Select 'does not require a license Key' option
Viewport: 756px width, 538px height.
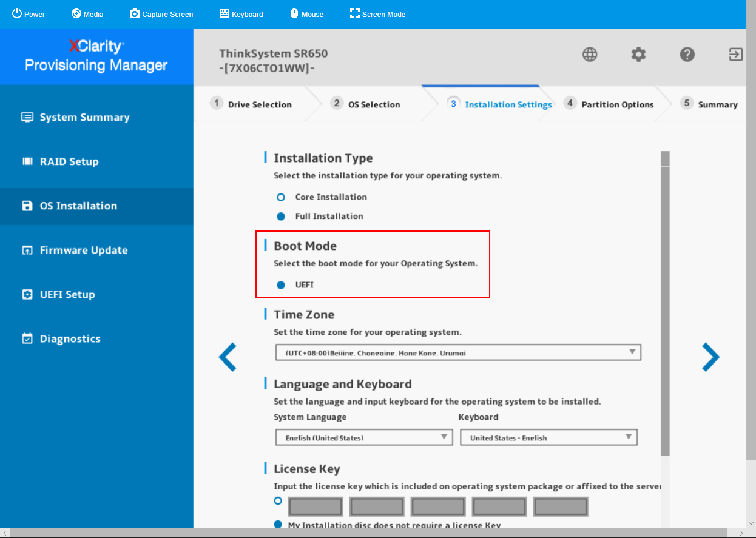pos(278,525)
